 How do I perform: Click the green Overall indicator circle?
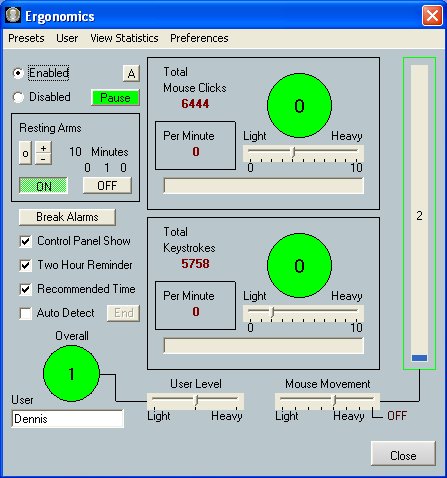click(x=71, y=373)
